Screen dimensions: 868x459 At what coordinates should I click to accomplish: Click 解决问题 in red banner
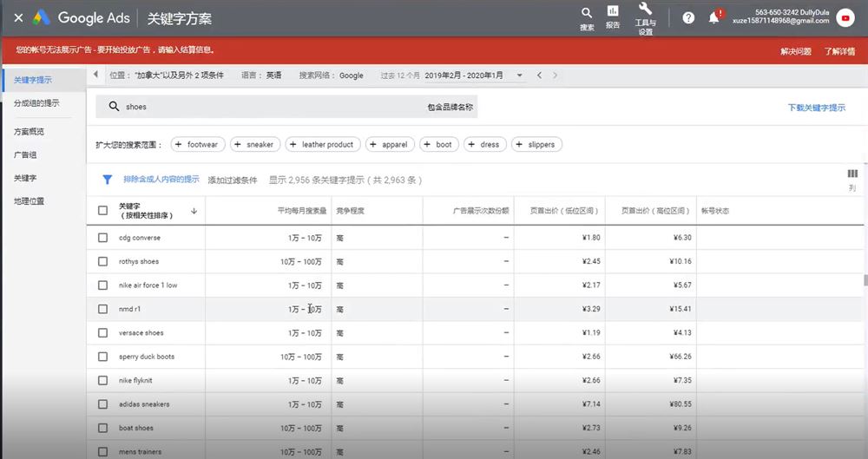tap(795, 51)
